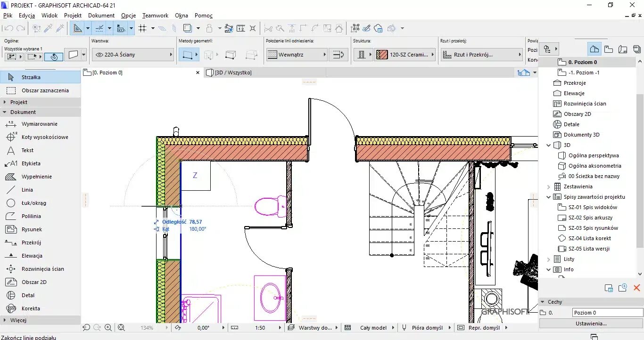Click the structure hatch swatch next to 120-SZ
This screenshot has height=340, width=644.
click(382, 55)
